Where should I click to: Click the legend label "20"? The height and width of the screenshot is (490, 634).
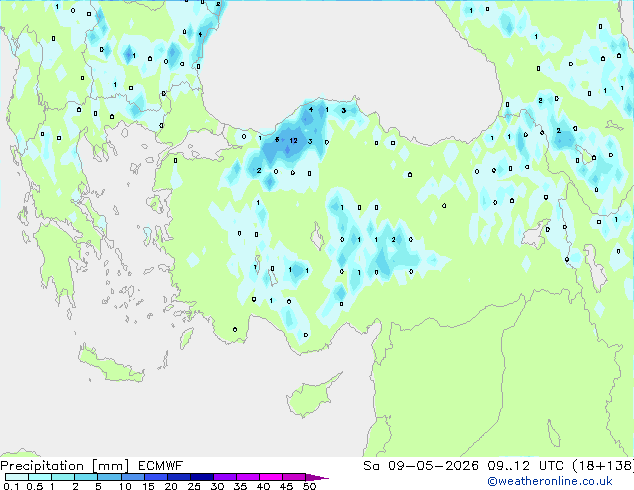coord(171,486)
